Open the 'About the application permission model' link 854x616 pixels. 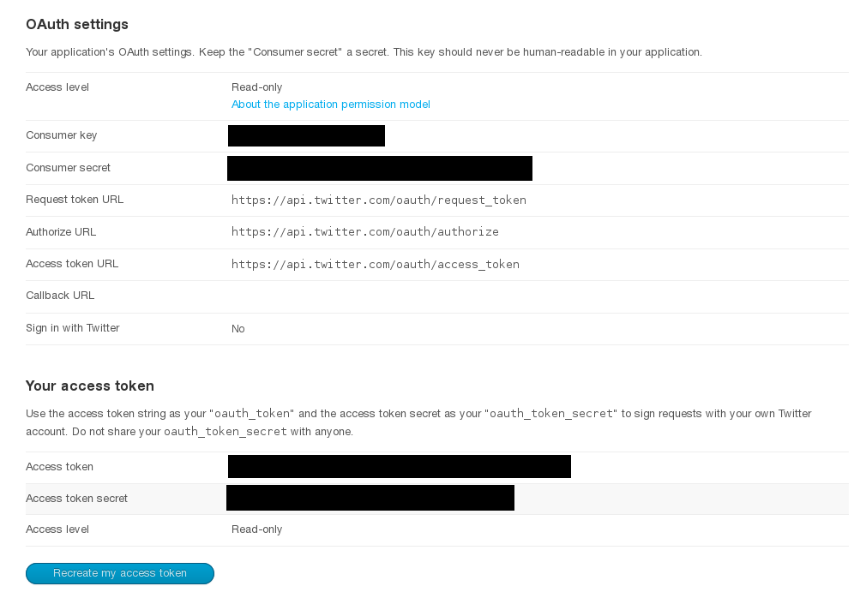click(331, 104)
